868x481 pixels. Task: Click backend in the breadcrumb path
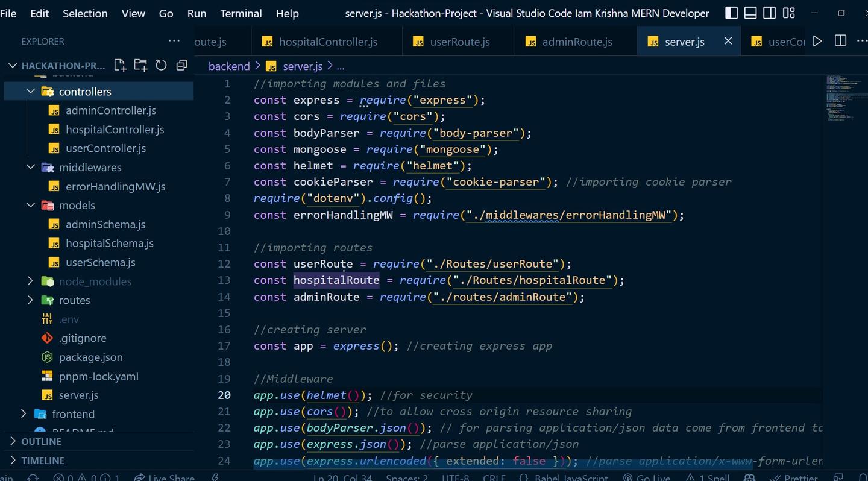click(229, 66)
